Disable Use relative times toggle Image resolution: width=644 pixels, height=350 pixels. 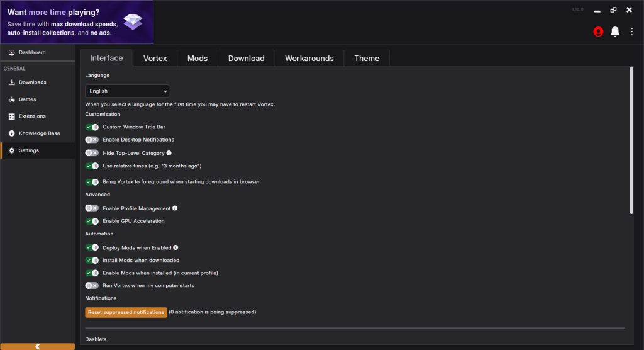[92, 166]
